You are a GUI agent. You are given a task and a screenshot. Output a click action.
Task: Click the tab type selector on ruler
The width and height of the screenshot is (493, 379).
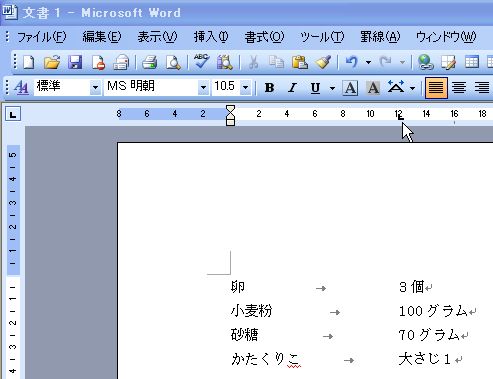[13, 115]
